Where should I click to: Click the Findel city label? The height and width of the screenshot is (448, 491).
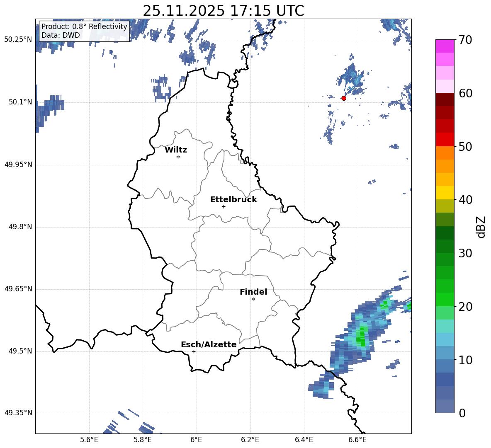click(253, 292)
